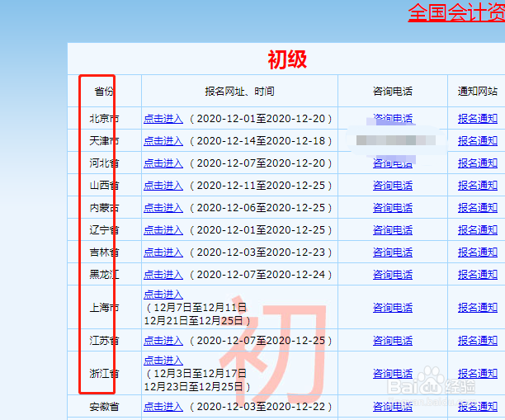Open 报名通知 link for 江苏省

[x=478, y=341]
